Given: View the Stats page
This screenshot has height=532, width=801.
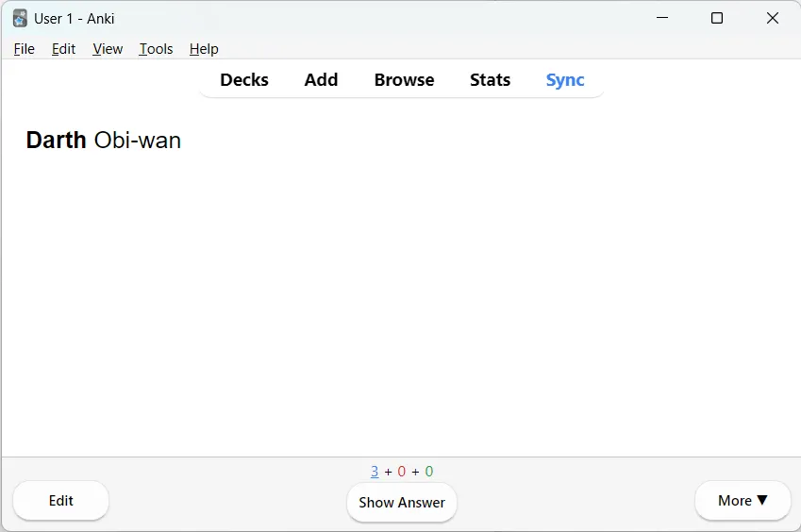Looking at the screenshot, I should click(x=490, y=79).
